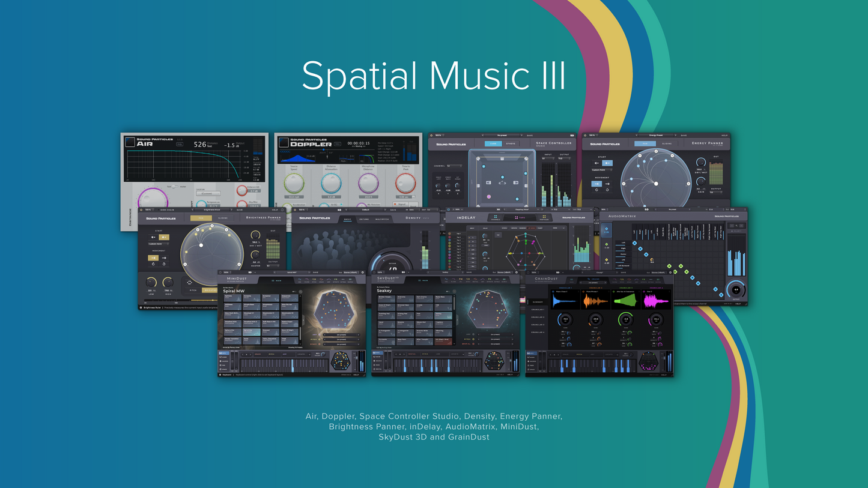Click the Sound Particles logo in Air plugin
This screenshot has width=868, height=488.
130,142
